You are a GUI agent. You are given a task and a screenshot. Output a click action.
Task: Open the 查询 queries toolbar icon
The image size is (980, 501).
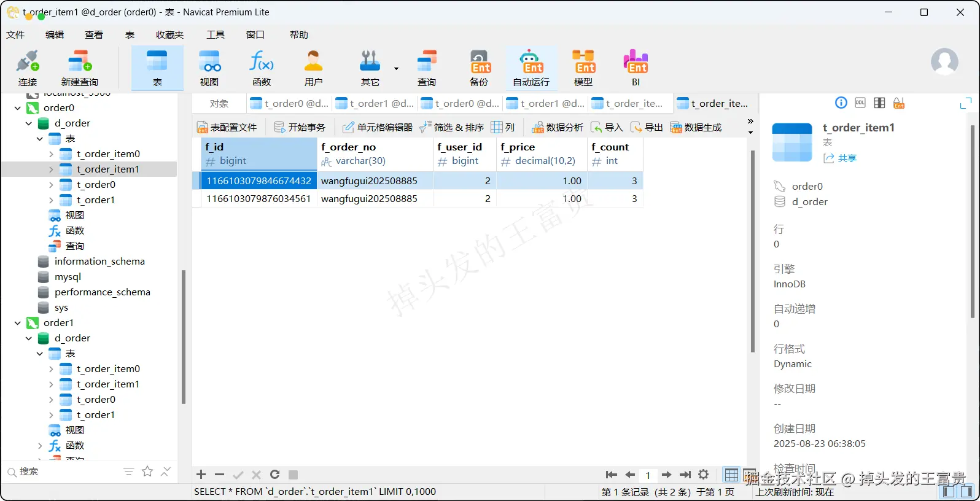click(x=427, y=68)
